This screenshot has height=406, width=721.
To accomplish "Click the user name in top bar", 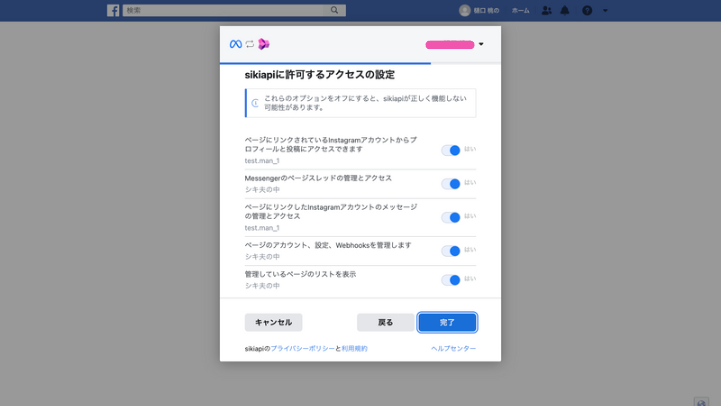I will point(486,11).
